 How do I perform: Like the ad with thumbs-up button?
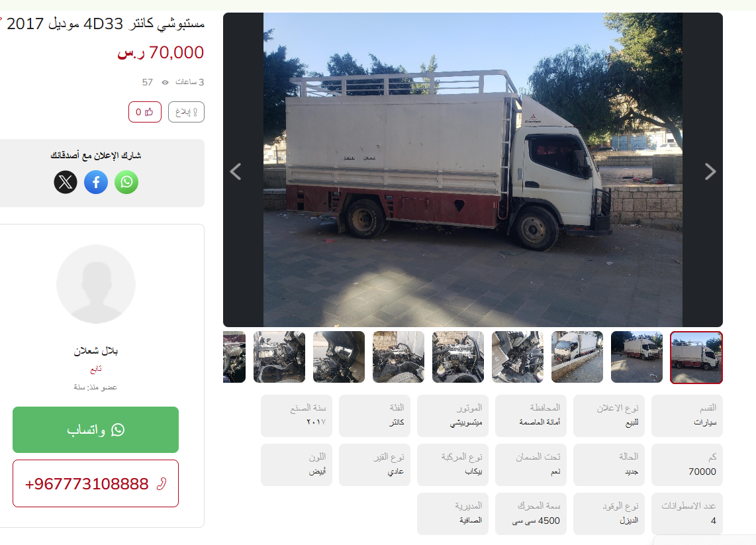(x=144, y=112)
